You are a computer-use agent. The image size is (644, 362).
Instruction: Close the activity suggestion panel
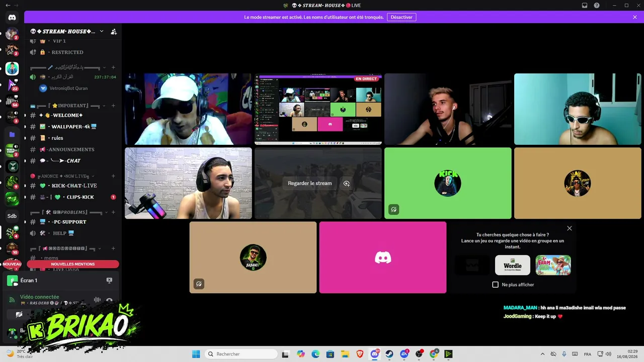click(x=570, y=228)
